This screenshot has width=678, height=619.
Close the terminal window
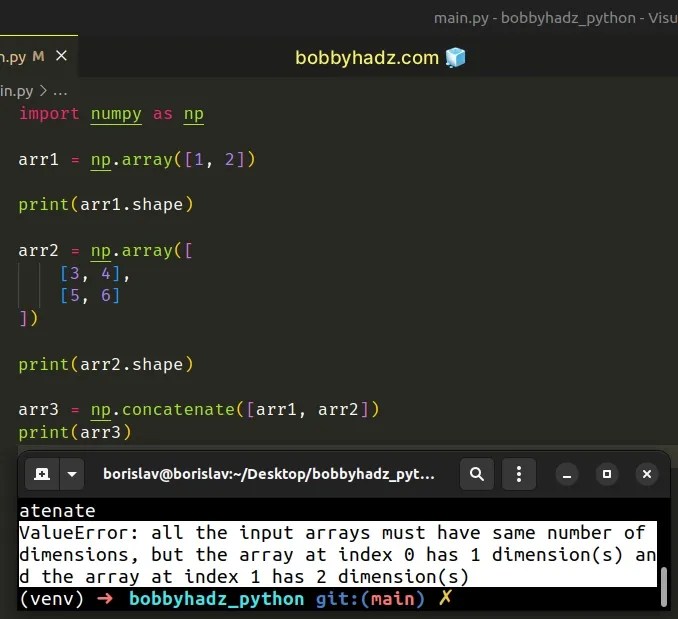(x=647, y=474)
